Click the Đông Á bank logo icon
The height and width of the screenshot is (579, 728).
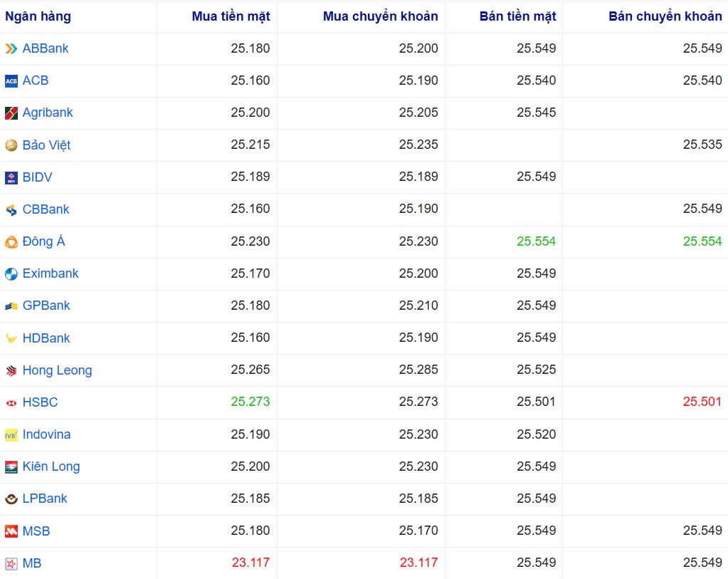pos(11,241)
